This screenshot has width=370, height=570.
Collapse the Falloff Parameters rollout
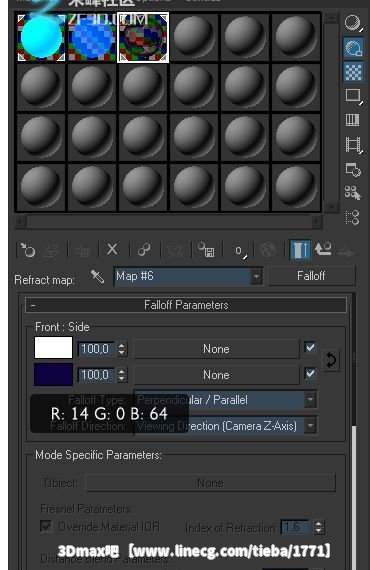186,305
